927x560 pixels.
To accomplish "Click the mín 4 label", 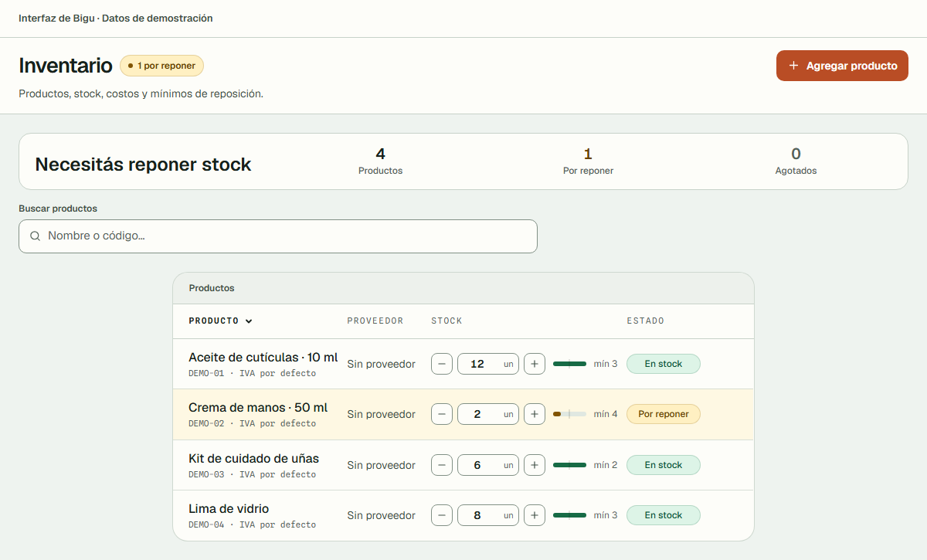I will click(606, 414).
